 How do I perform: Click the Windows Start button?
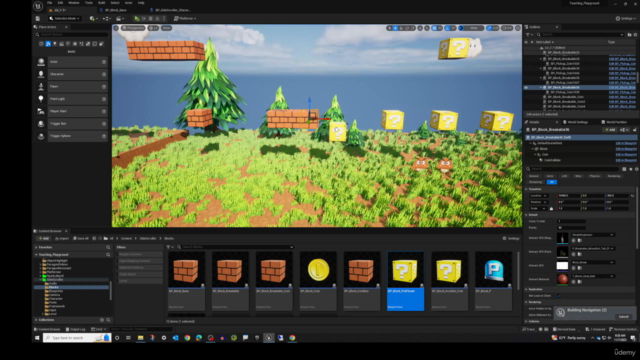click(x=37, y=338)
